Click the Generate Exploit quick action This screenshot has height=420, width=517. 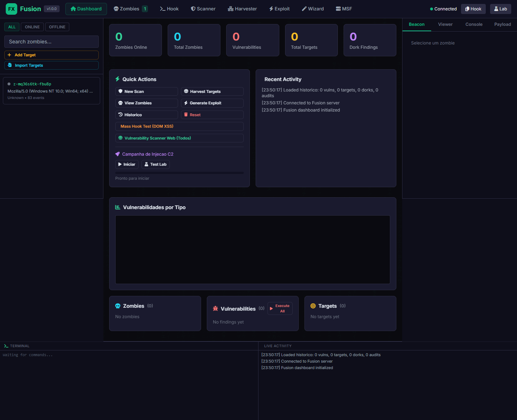(x=212, y=103)
